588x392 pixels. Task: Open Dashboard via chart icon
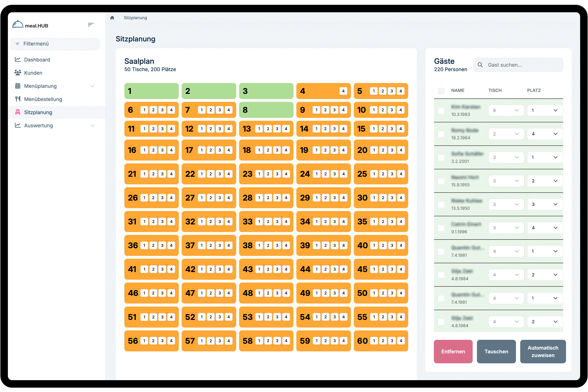(17, 60)
